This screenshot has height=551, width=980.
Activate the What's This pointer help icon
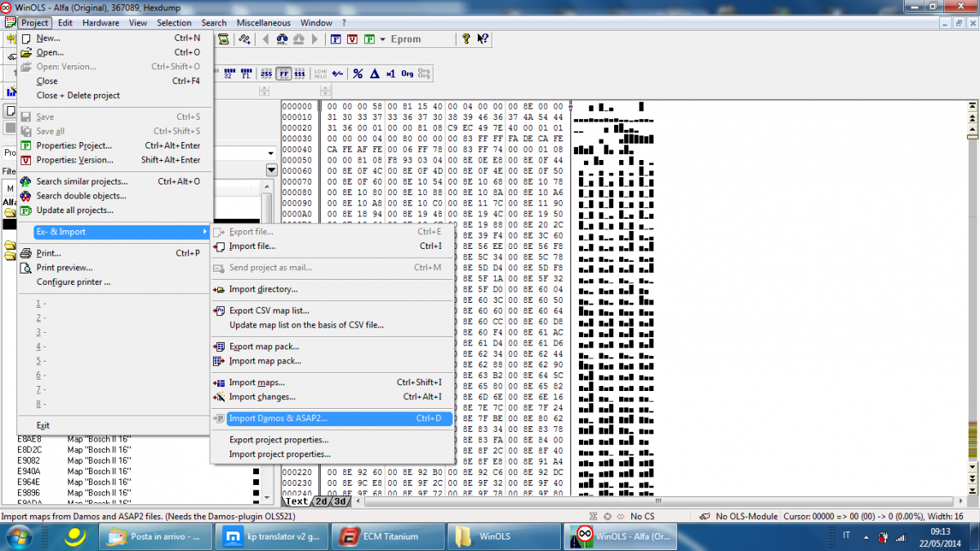click(483, 38)
